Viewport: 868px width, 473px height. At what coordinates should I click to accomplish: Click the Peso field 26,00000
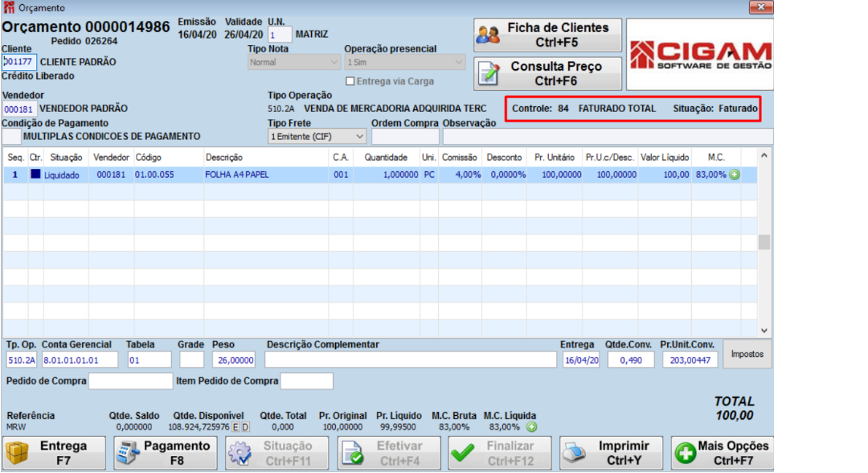[234, 360]
